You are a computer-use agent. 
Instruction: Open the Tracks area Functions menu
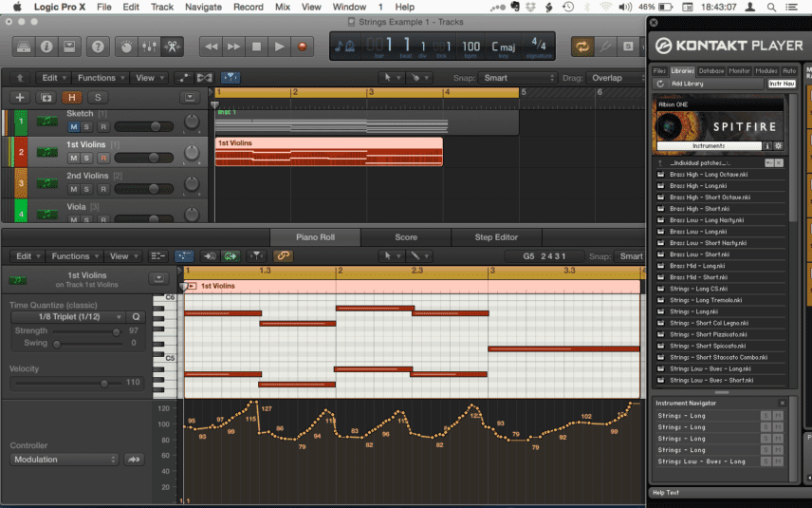click(101, 78)
